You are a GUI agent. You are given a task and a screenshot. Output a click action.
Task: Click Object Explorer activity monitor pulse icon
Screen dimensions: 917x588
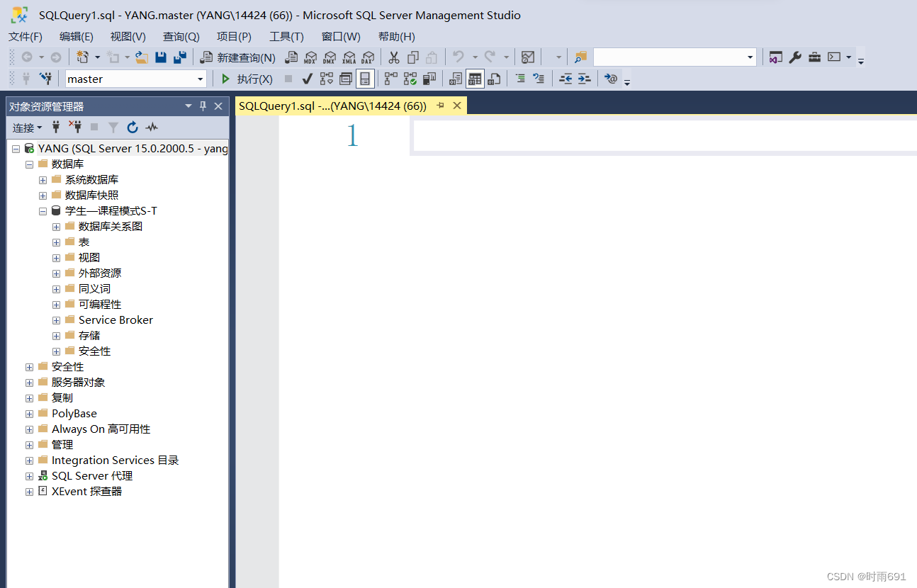pos(152,128)
